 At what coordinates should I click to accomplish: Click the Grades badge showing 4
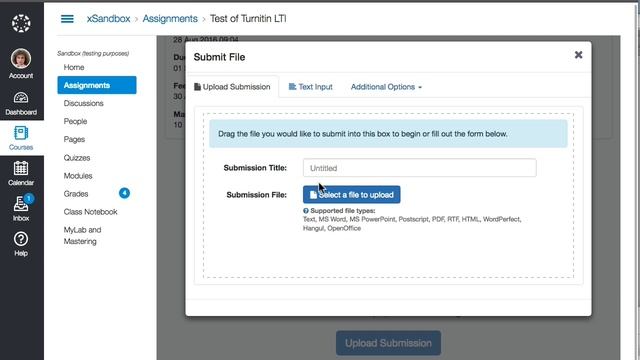[x=124, y=193]
